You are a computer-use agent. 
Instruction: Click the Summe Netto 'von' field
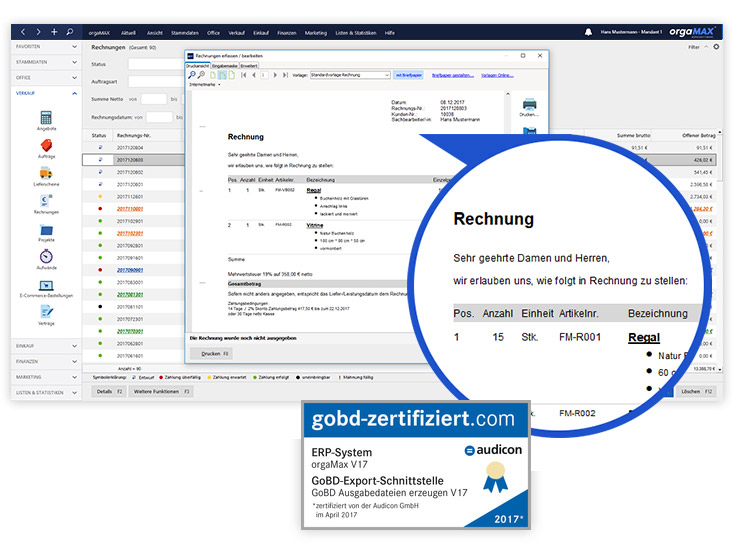[x=153, y=99]
